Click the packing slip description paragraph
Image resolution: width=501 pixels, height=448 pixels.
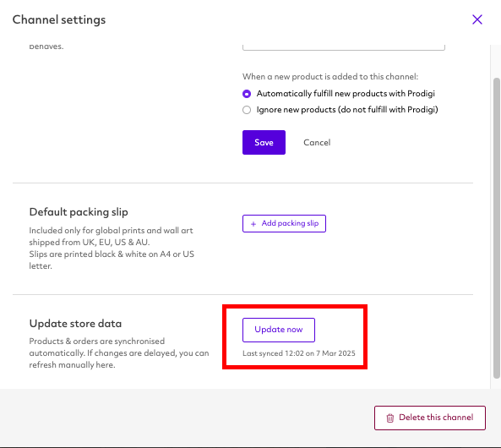[x=112, y=249]
